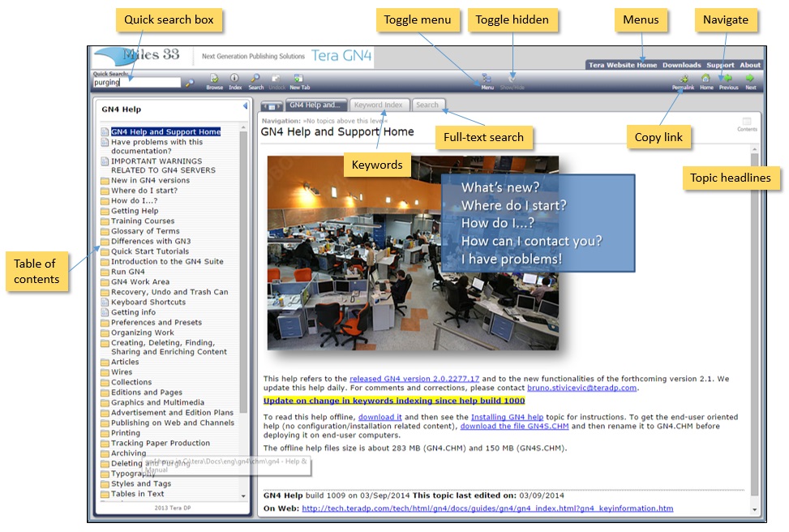
Task: Open Update on change in keywords indexing link
Action: point(394,401)
